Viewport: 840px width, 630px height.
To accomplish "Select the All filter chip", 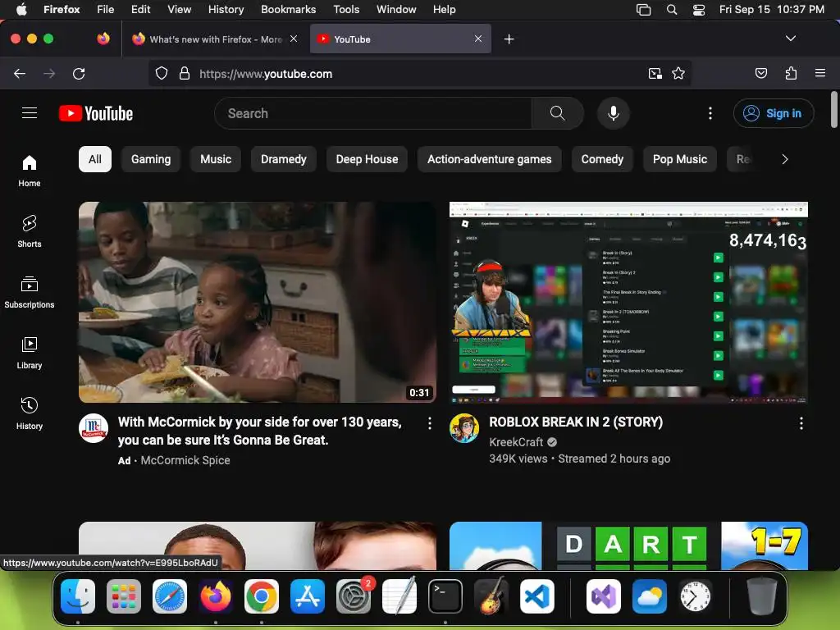I will pos(95,159).
